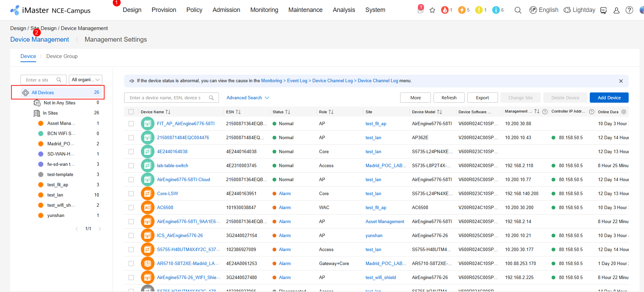Check the AC6508 device row checkbox
Image resolution: width=644 pixels, height=292 pixels.
[131, 207]
